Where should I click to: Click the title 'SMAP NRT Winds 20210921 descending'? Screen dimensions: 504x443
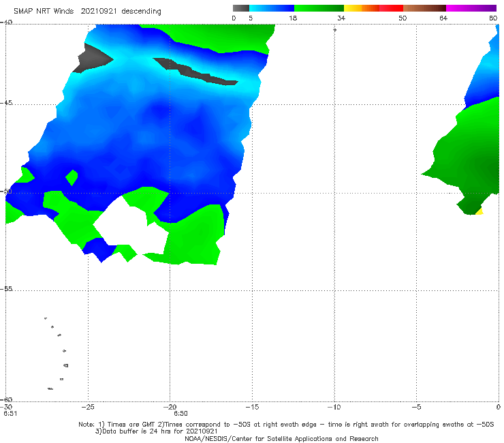click(x=87, y=11)
